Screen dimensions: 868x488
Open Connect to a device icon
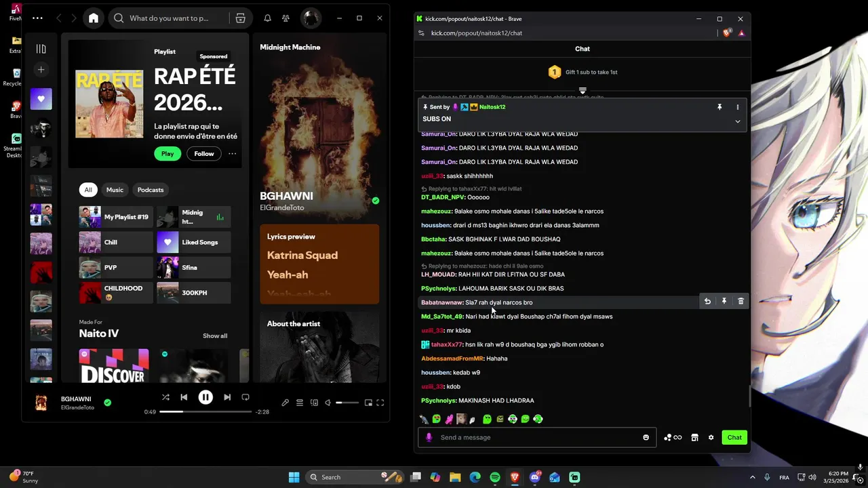[x=314, y=403]
